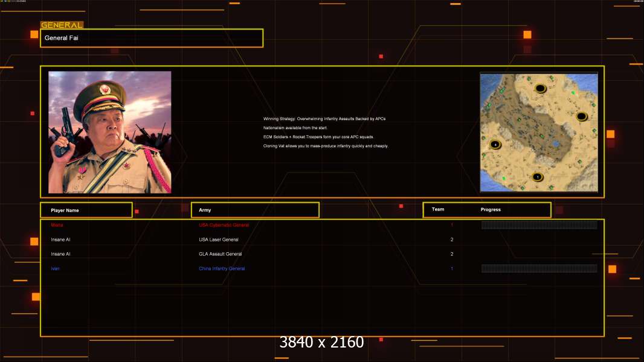The height and width of the screenshot is (362, 644).
Task: Click the GENERAL label tag
Action: click(x=62, y=25)
